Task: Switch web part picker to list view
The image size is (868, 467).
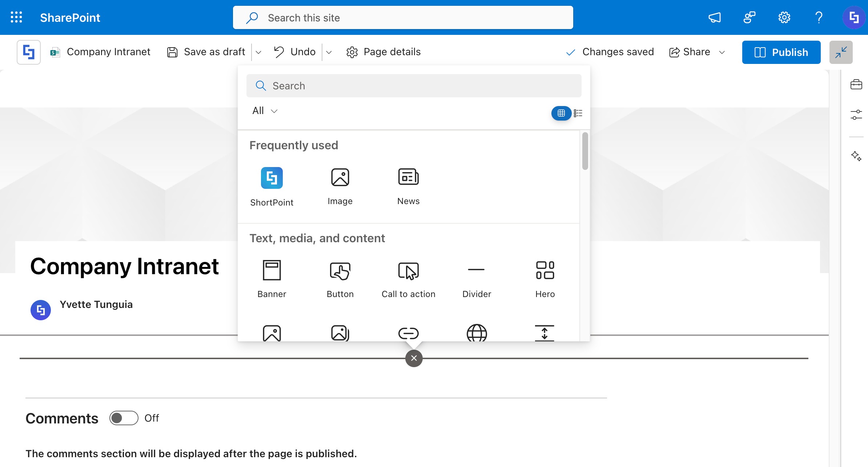Action: click(x=578, y=113)
